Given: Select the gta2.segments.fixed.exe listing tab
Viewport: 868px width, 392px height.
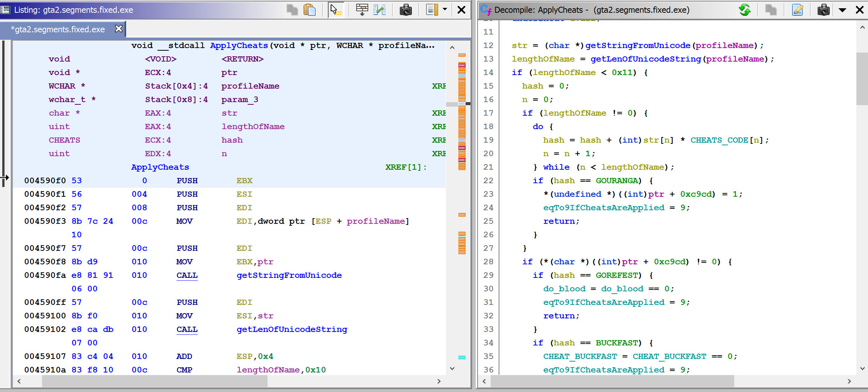Looking at the screenshot, I should (58, 29).
